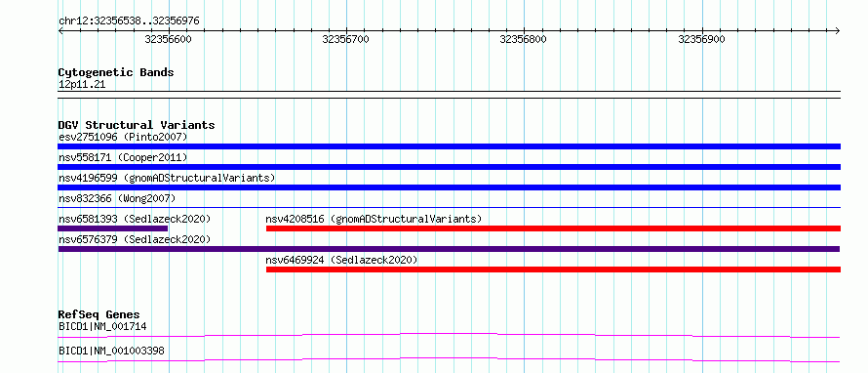Image resolution: width=868 pixels, height=373 pixels.
Task: Click the magenta line under BICD1|NM_001714
Action: (x=449, y=335)
